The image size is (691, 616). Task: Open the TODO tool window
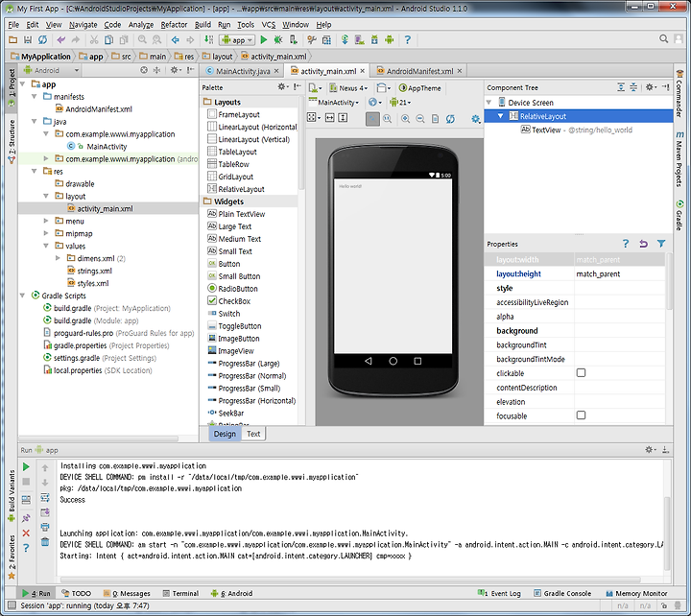76,593
